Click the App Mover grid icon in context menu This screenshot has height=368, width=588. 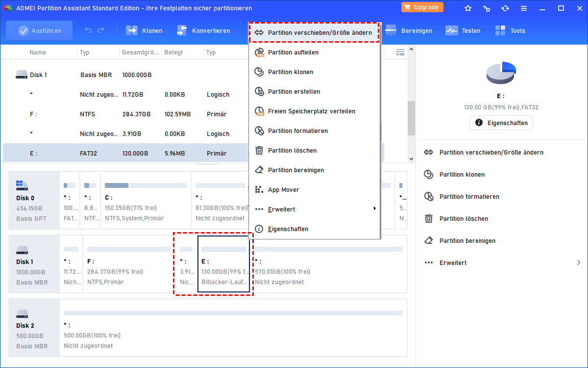pyautogui.click(x=259, y=189)
